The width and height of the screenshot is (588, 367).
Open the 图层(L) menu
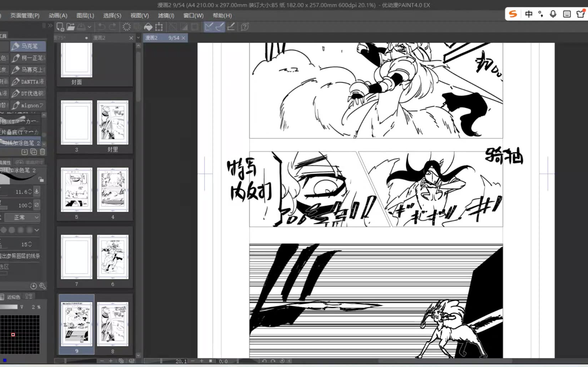85,16
